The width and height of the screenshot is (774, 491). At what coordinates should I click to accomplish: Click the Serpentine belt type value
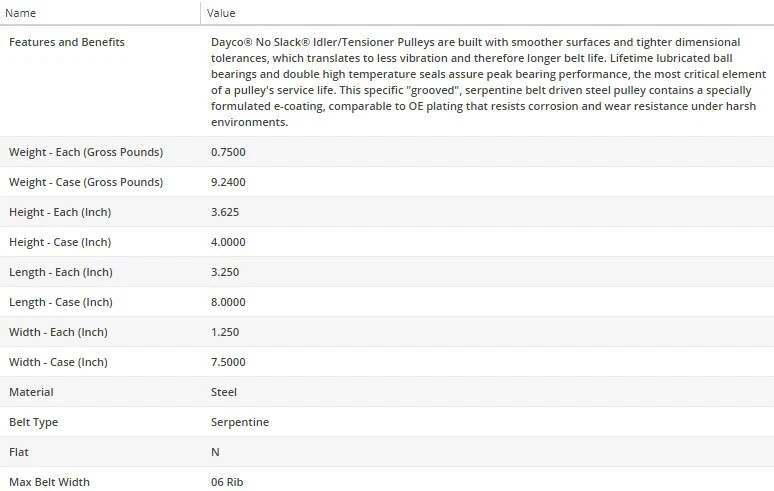[240, 422]
